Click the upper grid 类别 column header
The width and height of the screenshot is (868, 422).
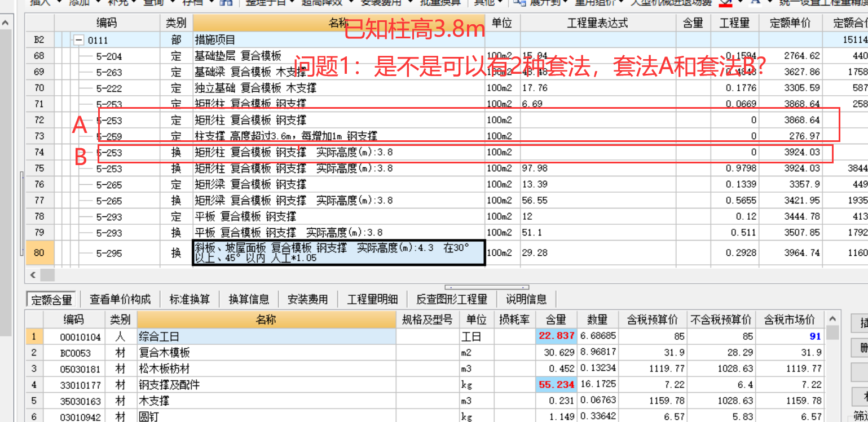[176, 23]
